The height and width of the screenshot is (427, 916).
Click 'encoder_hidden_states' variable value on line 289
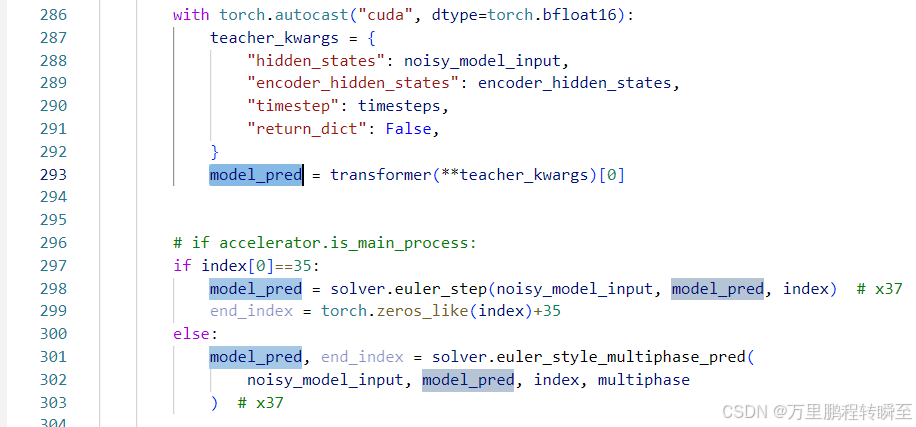pos(575,83)
